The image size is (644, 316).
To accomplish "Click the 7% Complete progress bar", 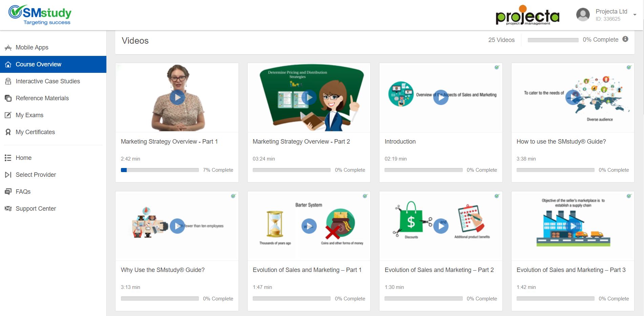I will [x=160, y=170].
